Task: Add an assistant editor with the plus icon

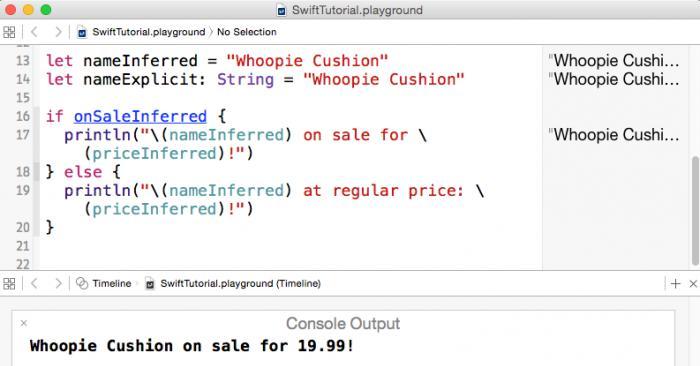Action: (675, 283)
